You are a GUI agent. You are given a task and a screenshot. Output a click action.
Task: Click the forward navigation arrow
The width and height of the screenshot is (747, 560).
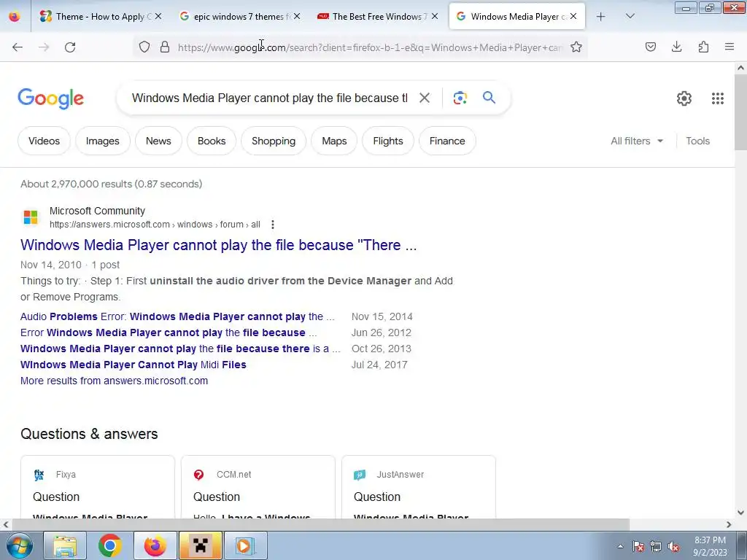[44, 47]
